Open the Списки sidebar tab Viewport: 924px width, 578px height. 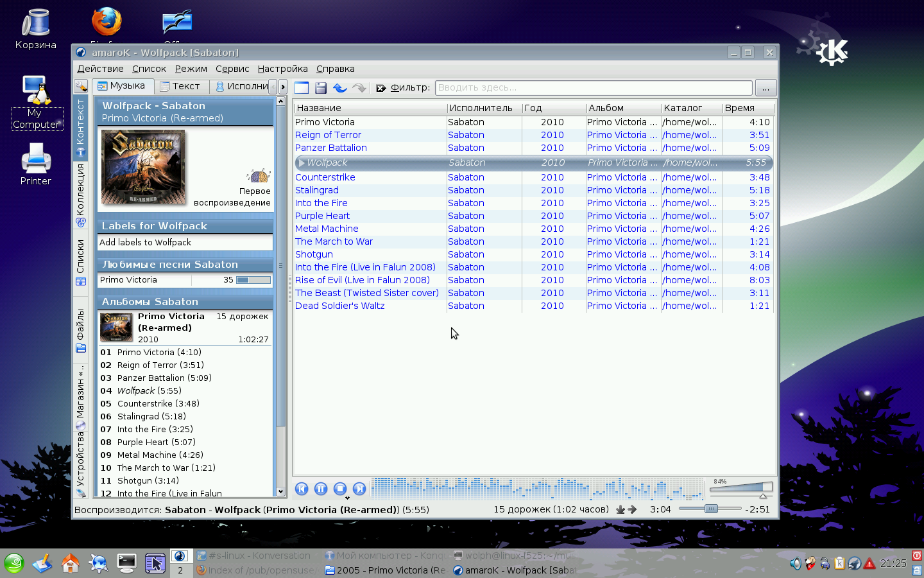[81, 262]
